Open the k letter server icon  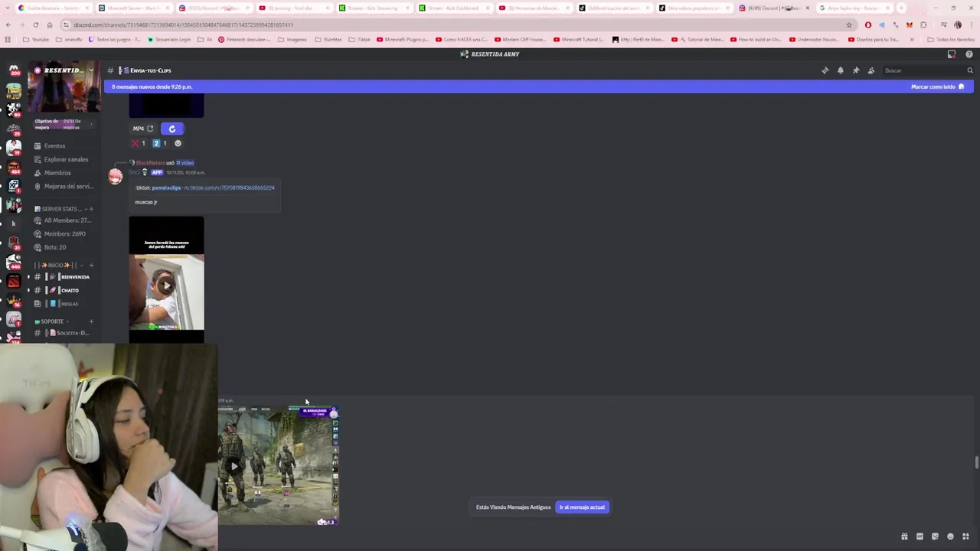13,223
